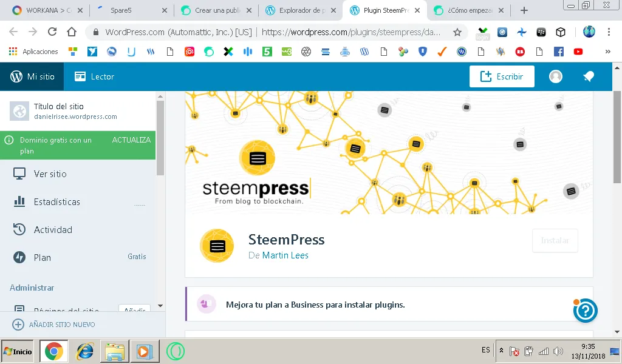This screenshot has height=364, width=622.
Task: Click the blue help question mark icon
Action: pyautogui.click(x=585, y=311)
